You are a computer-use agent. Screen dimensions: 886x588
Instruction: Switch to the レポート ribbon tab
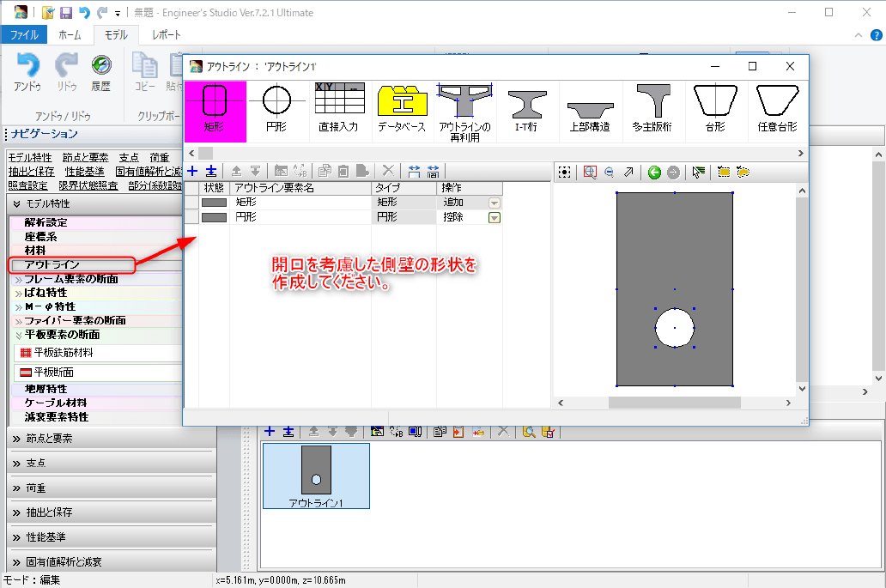pos(167,34)
